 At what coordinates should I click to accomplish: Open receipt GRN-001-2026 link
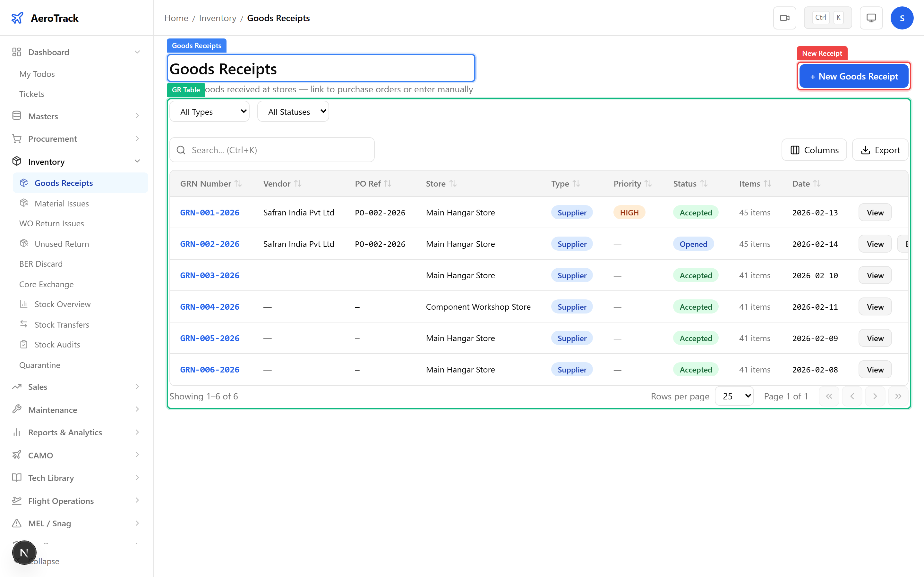pos(210,213)
